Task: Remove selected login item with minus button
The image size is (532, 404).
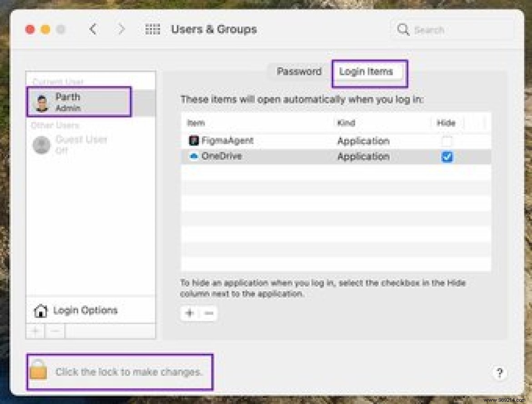Action: 208,313
